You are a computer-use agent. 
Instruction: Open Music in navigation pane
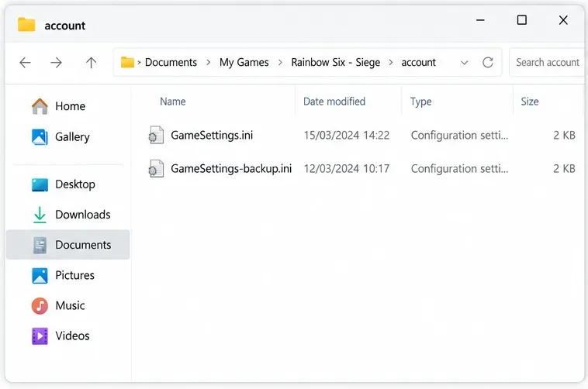coord(68,306)
